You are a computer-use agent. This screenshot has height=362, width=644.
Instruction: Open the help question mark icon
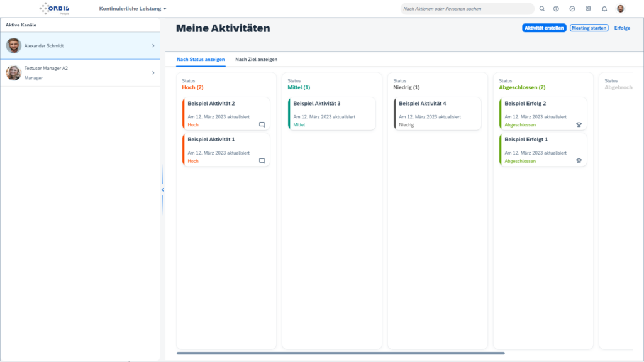[557, 8]
